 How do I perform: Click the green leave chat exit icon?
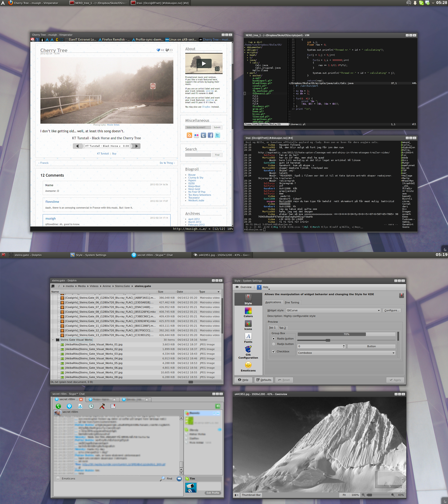coord(218,406)
